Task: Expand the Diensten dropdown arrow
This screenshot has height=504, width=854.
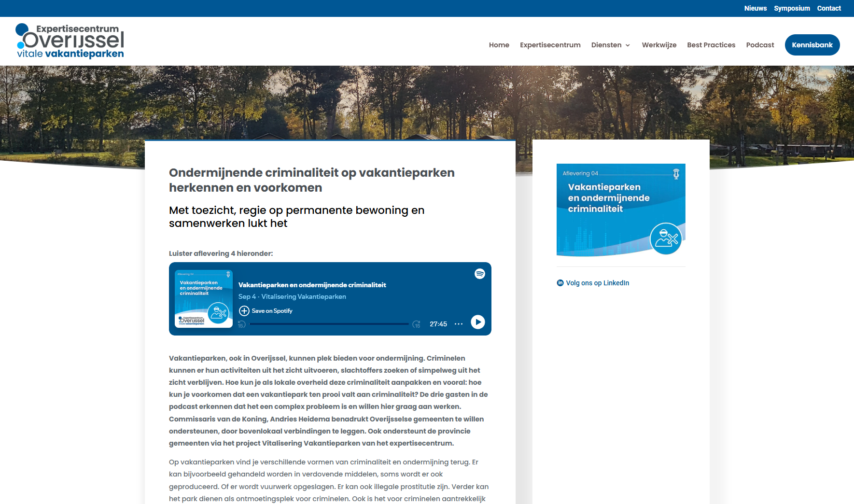Action: (x=628, y=45)
